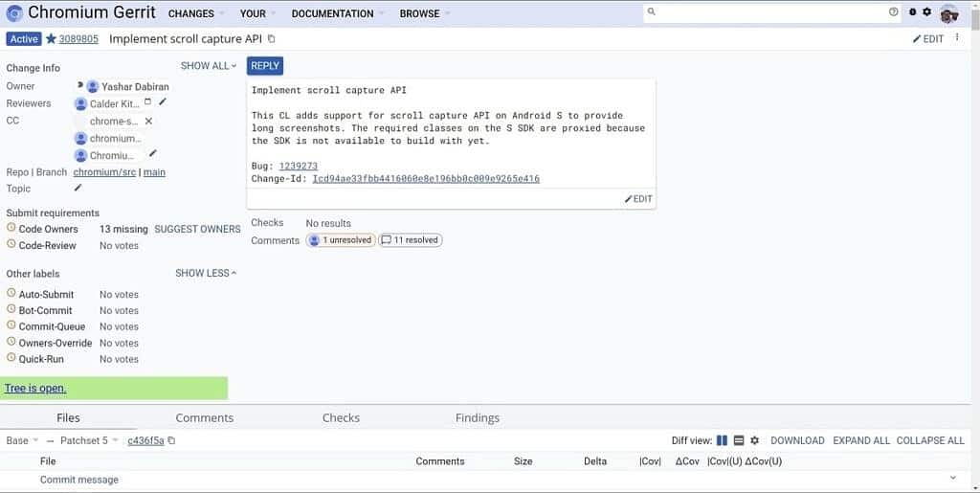Click the Code Owners status icon
The width and height of the screenshot is (980, 493).
[11, 228]
